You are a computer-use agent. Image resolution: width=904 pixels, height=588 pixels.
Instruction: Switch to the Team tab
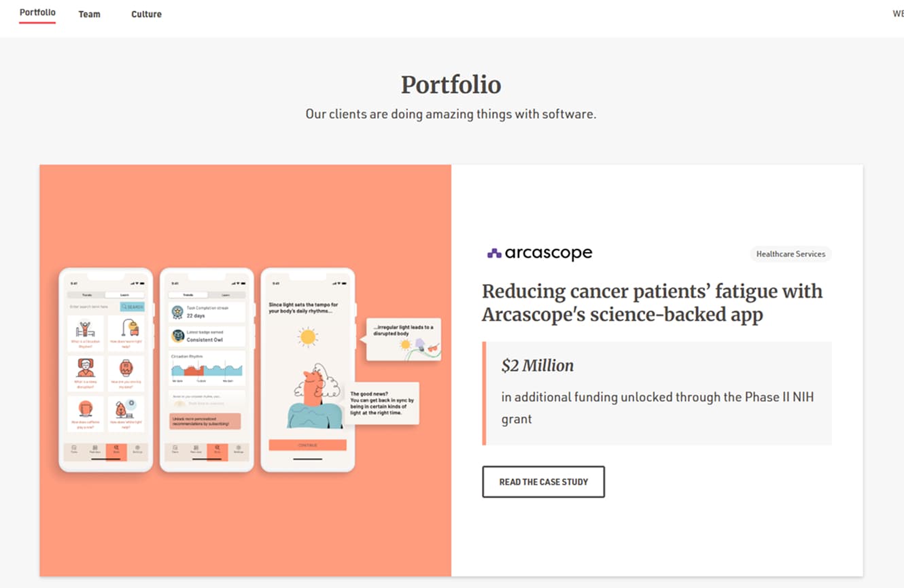coord(89,14)
